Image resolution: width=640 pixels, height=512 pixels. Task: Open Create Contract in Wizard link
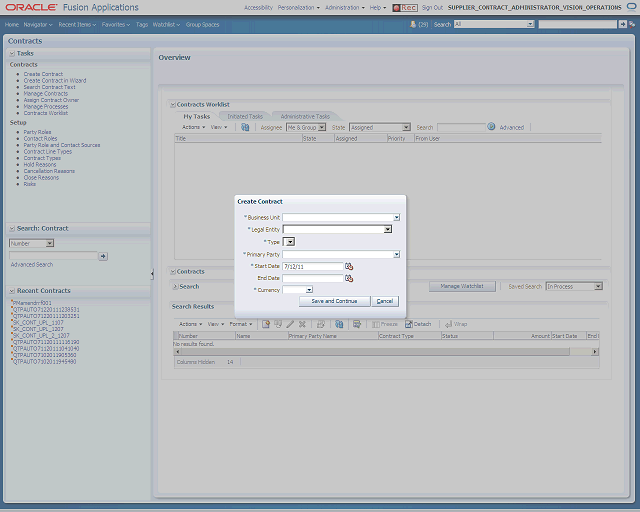click(55, 81)
